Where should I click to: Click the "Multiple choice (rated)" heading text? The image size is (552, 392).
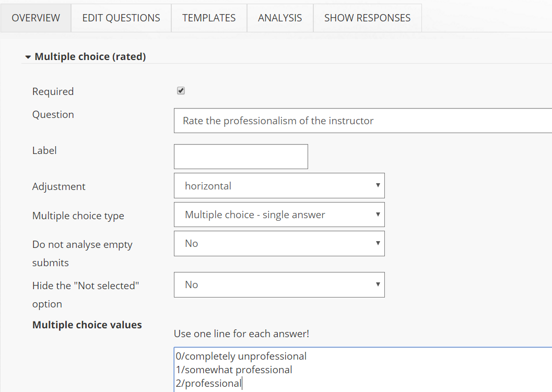pos(90,57)
